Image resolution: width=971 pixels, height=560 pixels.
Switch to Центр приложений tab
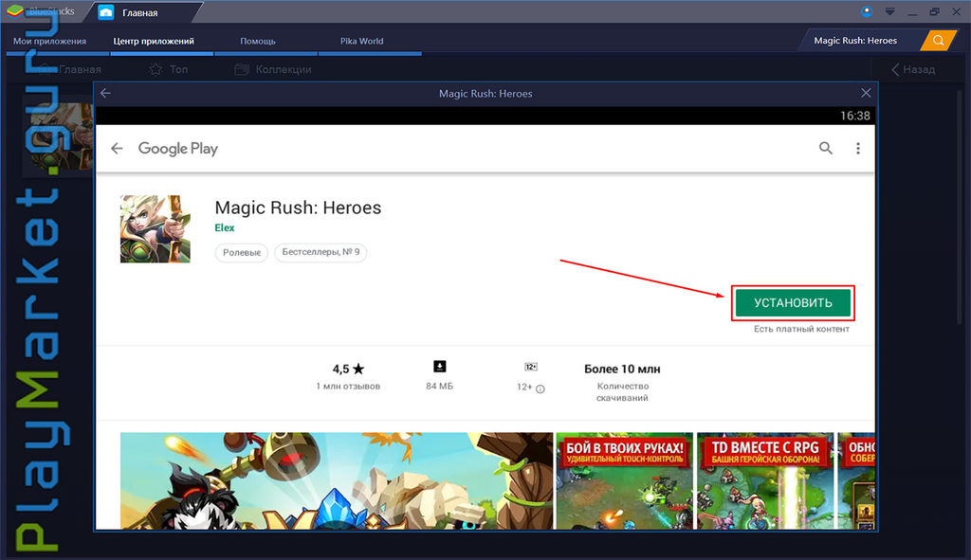click(154, 41)
